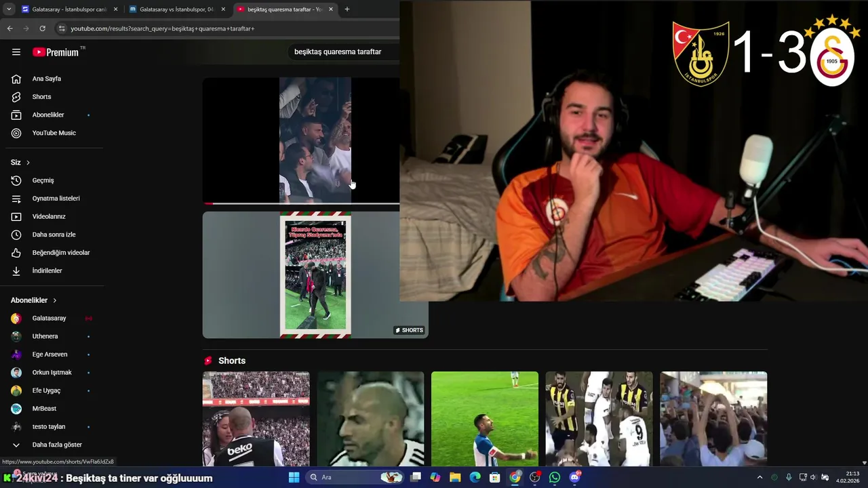
Task: Open OBS Studio from taskbar
Action: (x=535, y=477)
